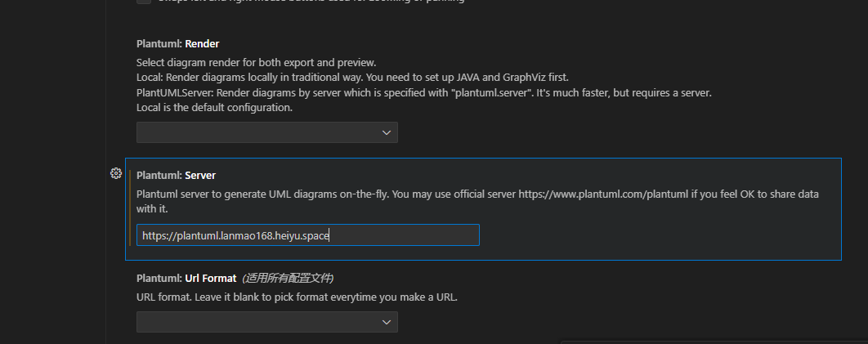Open the gear menu for Plantuml Server setting
Screen dimensions: 868x344
pyautogui.click(x=116, y=173)
